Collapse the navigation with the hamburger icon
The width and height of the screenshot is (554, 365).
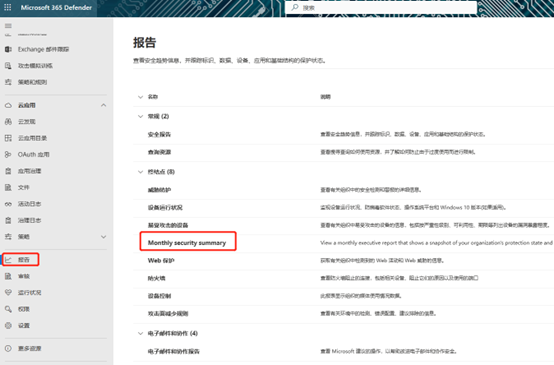pyautogui.click(x=8, y=26)
